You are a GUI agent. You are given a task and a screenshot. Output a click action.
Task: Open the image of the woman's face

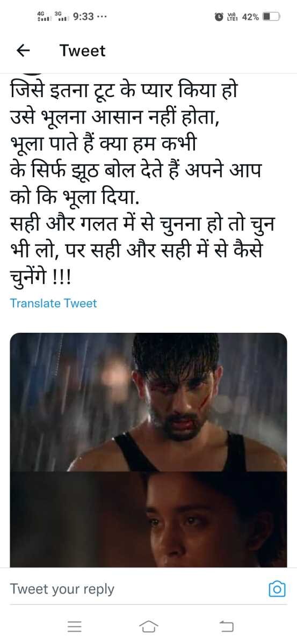tap(148, 519)
